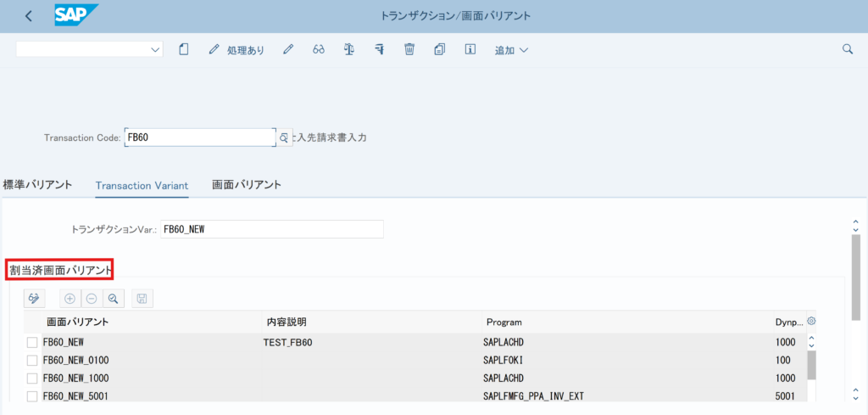Click the transport icon next to scale
This screenshot has width=868, height=415.
(379, 49)
